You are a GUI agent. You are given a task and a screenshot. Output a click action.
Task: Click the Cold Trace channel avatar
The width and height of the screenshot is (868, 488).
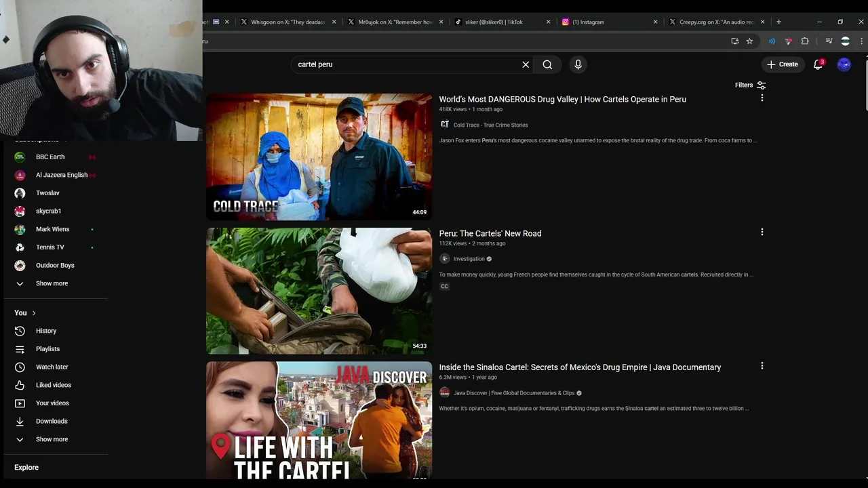444,125
